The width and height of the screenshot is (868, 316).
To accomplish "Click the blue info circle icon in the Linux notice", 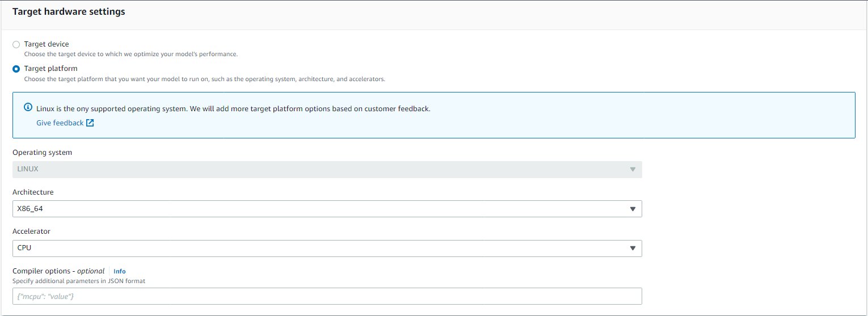I will [28, 107].
